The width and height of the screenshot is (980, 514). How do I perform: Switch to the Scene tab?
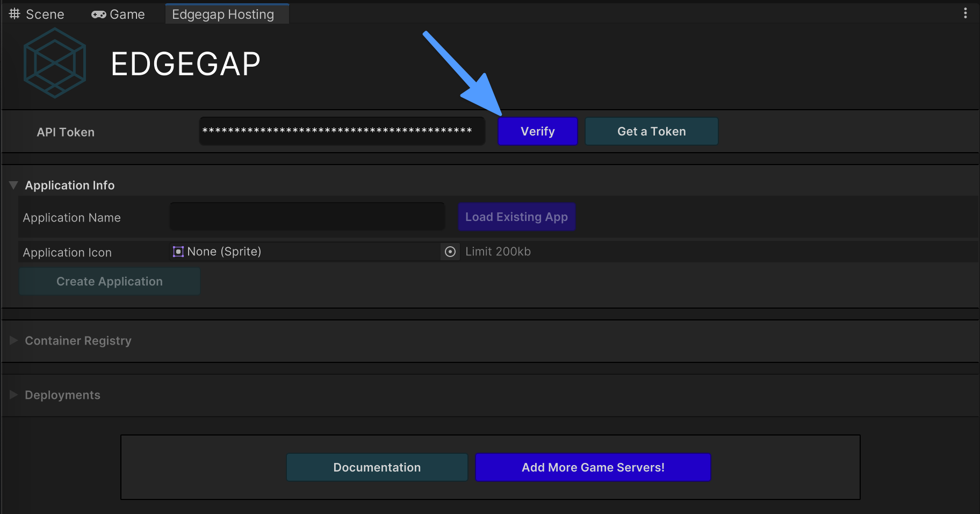tap(45, 15)
